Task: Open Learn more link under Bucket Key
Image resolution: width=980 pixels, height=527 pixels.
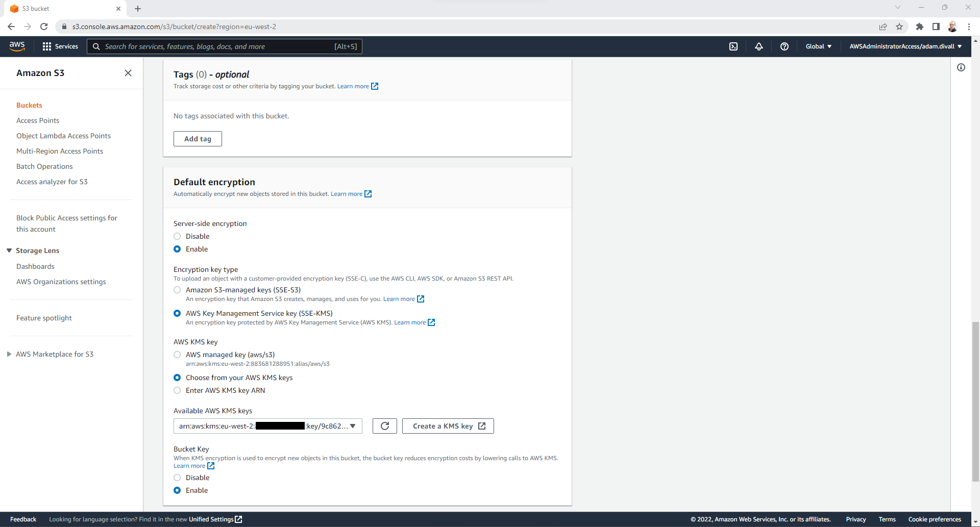Action: pos(194,466)
